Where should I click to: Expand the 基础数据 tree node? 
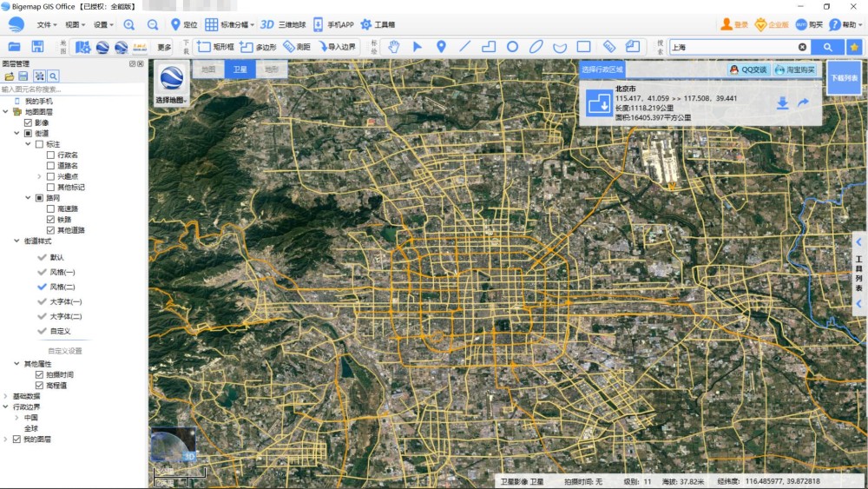click(x=5, y=396)
